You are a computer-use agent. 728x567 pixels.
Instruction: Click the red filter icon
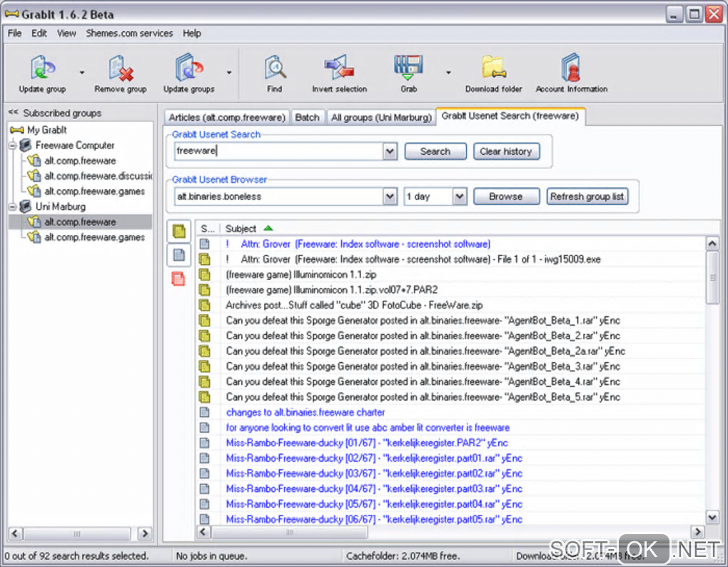click(x=178, y=279)
